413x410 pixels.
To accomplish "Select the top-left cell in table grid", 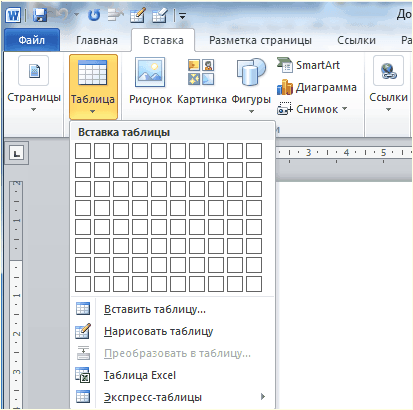I will pyautogui.click(x=83, y=151).
